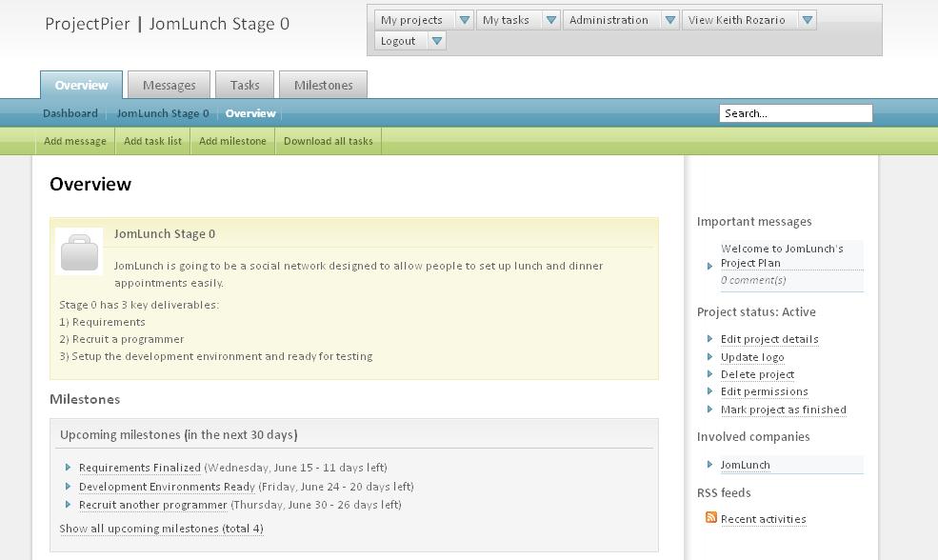The image size is (938, 560).
Task: Click arrow bullet beside Welcome message
Action: point(709,266)
